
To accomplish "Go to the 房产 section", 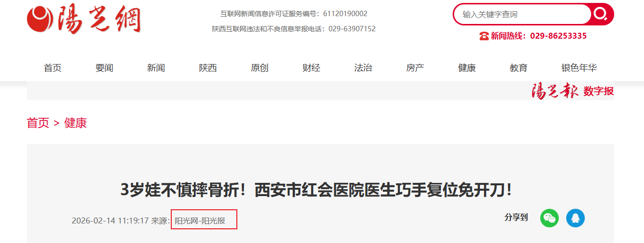I will coord(415,68).
